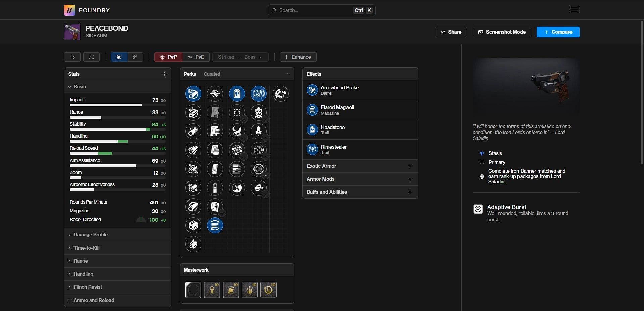The image size is (644, 311).
Task: Focus the Search input field
Action: [321, 10]
